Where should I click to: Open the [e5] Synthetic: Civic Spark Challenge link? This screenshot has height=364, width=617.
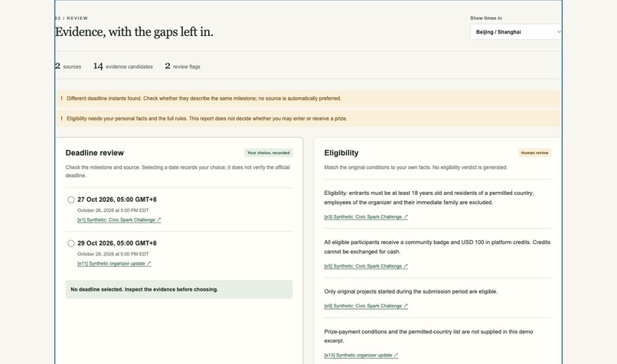point(366,265)
